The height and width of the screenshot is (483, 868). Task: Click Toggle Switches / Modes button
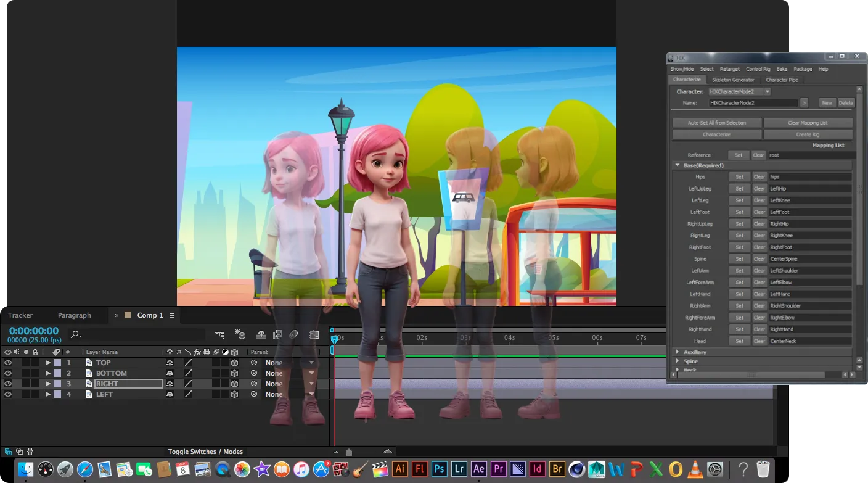[205, 452]
